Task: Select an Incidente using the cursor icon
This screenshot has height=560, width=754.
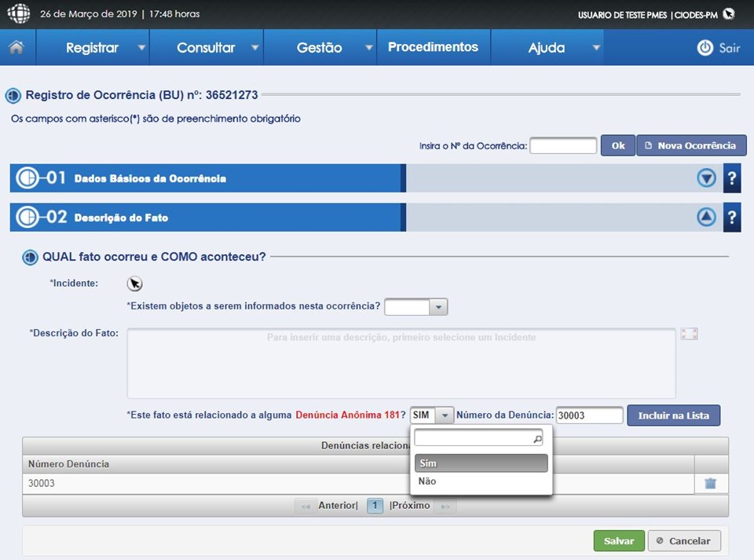Action: pos(134,284)
